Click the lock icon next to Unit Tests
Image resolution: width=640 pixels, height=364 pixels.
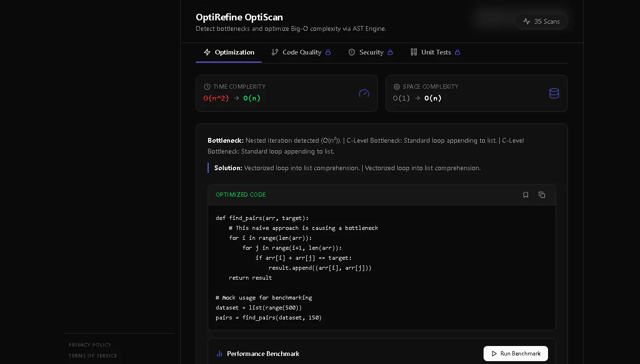click(457, 52)
